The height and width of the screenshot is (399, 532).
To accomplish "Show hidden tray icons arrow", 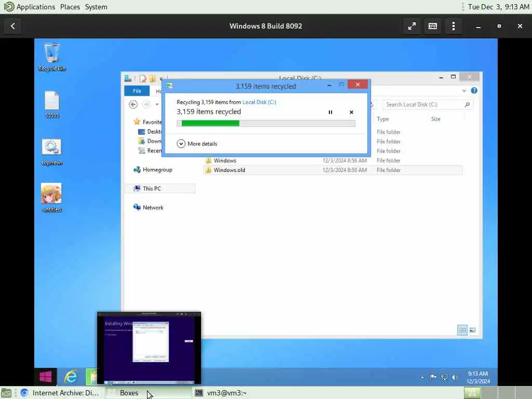I will click(422, 377).
